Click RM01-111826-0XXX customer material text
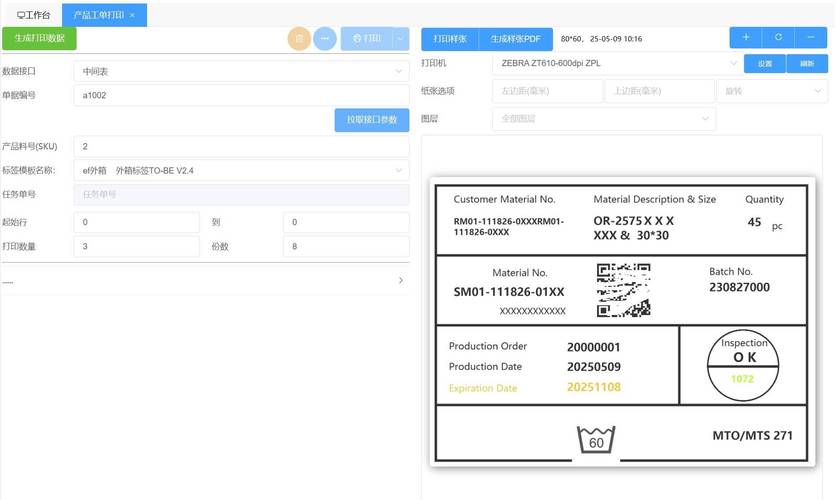This screenshot has width=837, height=500. (x=509, y=227)
